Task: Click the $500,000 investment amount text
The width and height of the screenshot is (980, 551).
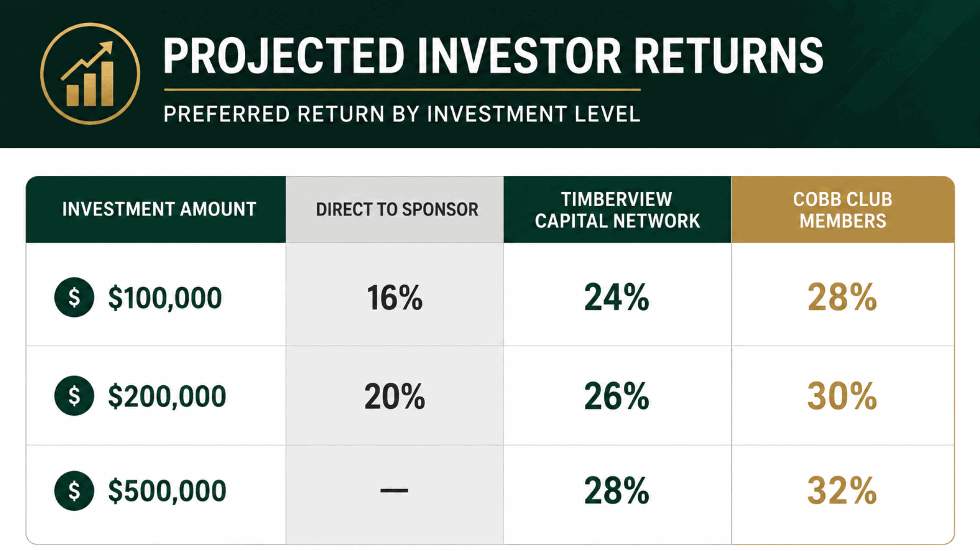Action: pyautogui.click(x=167, y=491)
